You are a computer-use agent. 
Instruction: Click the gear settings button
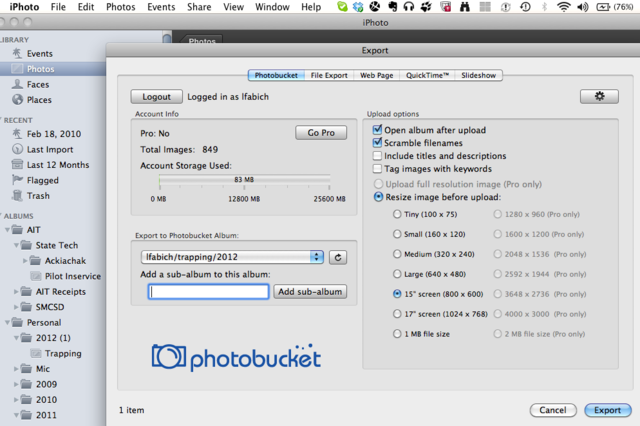point(599,96)
